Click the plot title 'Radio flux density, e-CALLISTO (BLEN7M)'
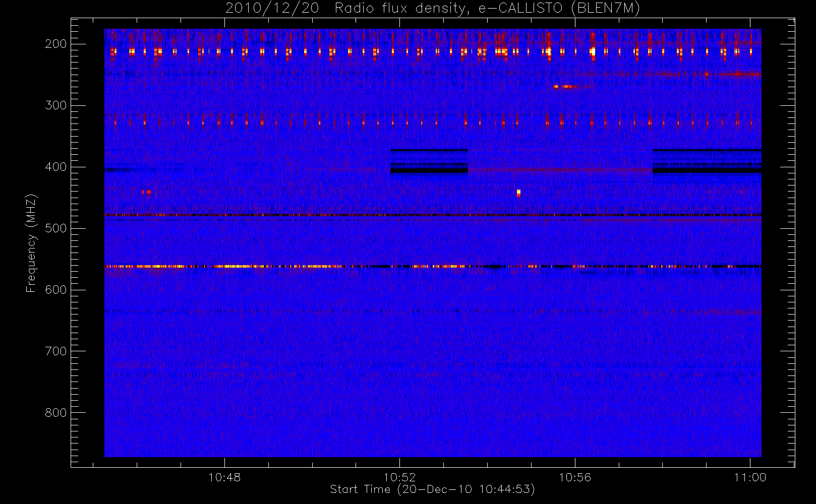Viewport: 816px width, 504px height. point(487,8)
